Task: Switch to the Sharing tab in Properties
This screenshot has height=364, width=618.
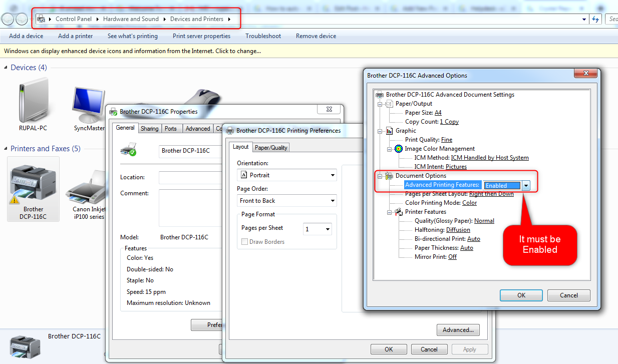Action: pyautogui.click(x=149, y=129)
